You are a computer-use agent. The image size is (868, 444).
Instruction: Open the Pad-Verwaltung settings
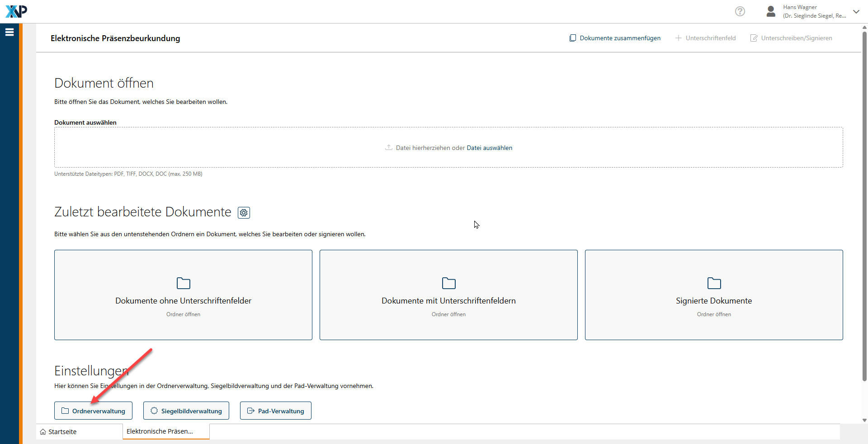(275, 411)
